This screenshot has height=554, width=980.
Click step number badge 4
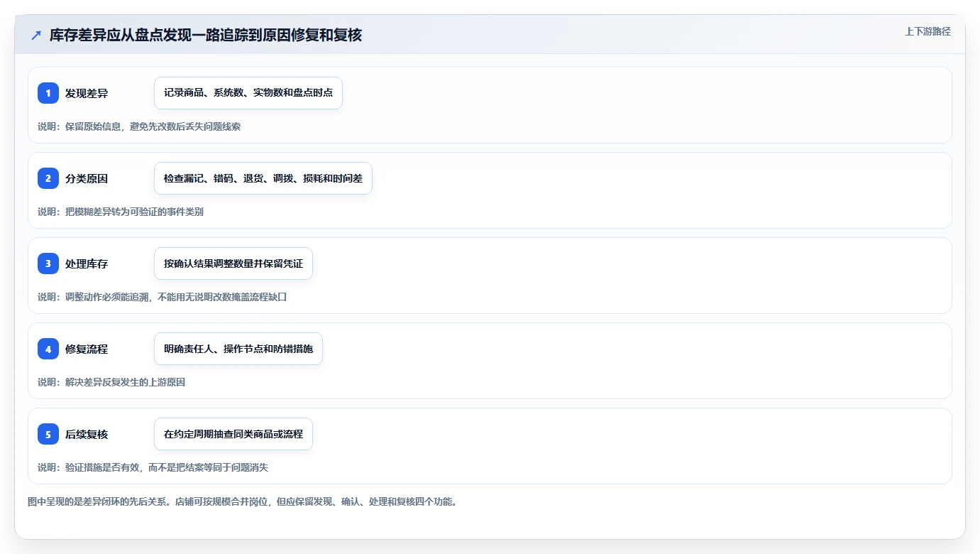(48, 349)
